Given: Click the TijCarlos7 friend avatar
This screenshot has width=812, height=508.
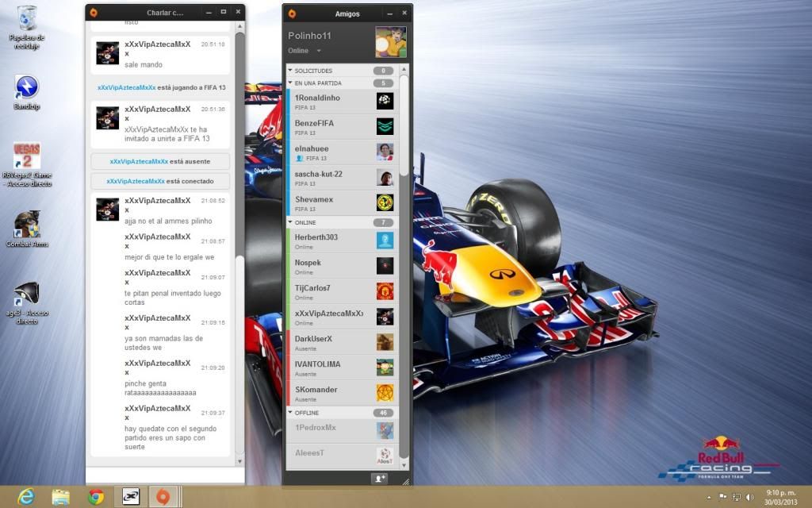Looking at the screenshot, I should coord(385,291).
